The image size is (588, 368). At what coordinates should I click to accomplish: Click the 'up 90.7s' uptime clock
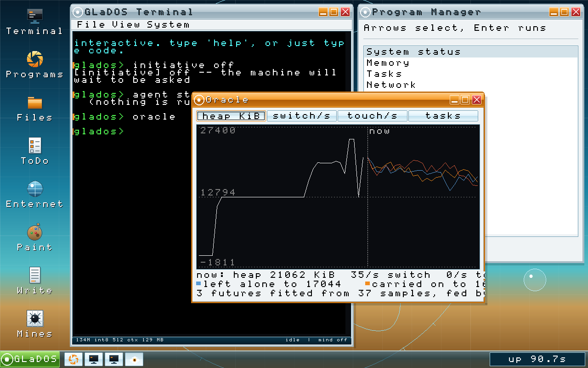pos(537,359)
